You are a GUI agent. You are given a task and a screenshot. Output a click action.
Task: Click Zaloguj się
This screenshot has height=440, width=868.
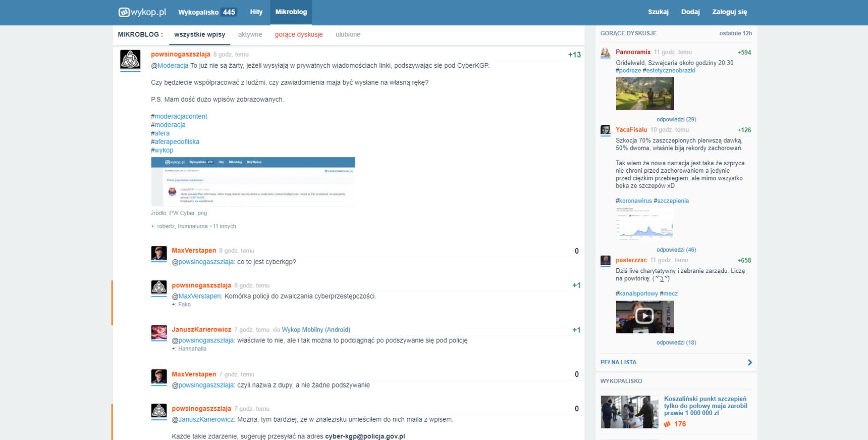(x=730, y=12)
